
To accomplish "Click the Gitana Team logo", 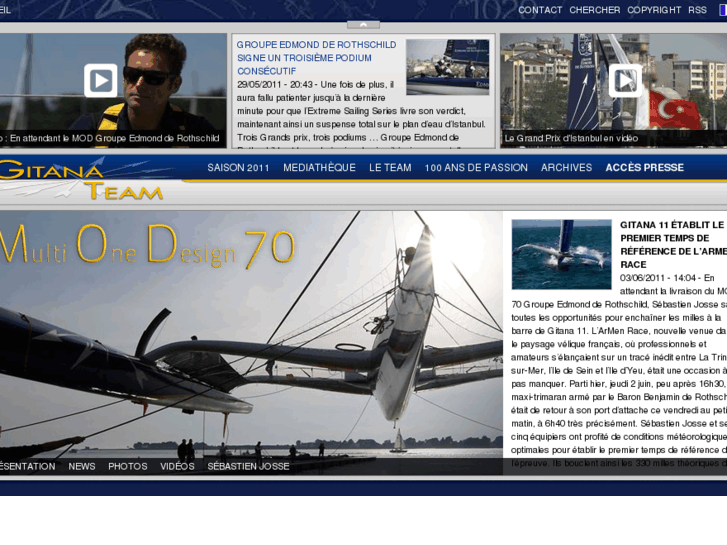I will pos(81,180).
